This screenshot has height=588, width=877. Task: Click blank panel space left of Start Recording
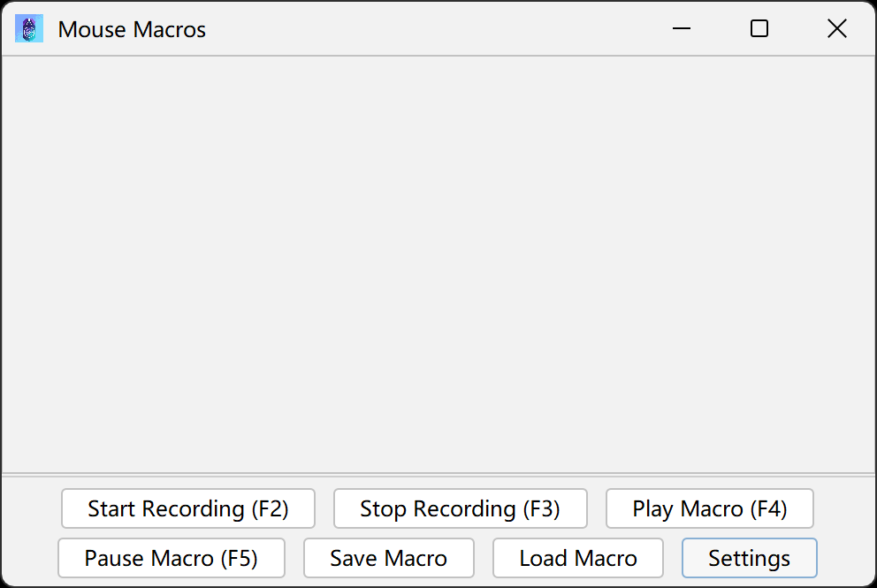(x=32, y=508)
